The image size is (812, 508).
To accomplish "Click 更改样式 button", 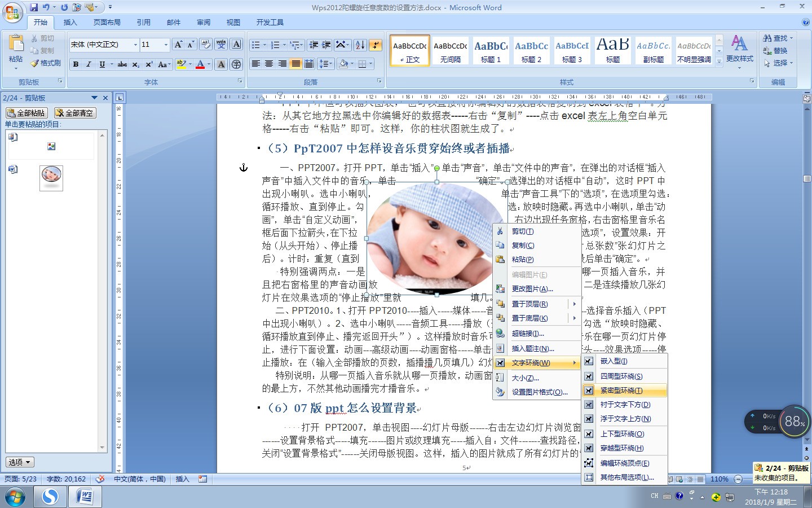I will [x=739, y=51].
